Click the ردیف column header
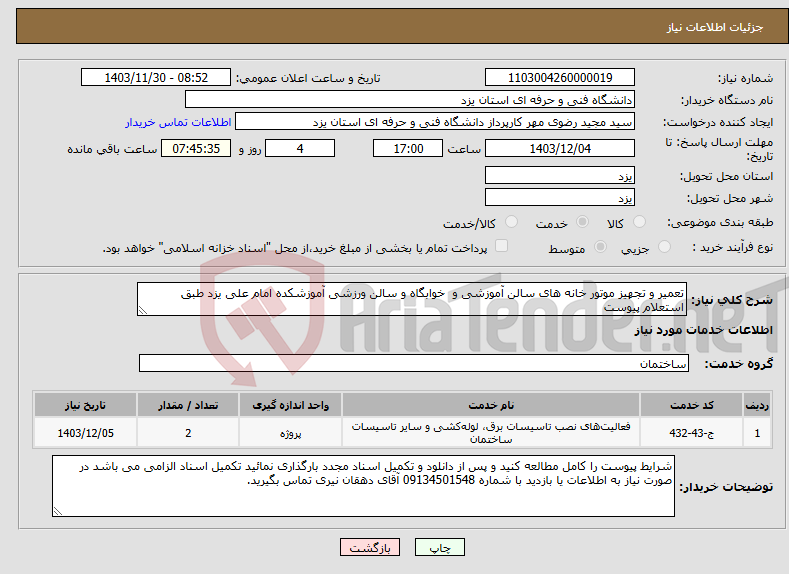Viewport: 789px width, 574px height. click(x=757, y=405)
